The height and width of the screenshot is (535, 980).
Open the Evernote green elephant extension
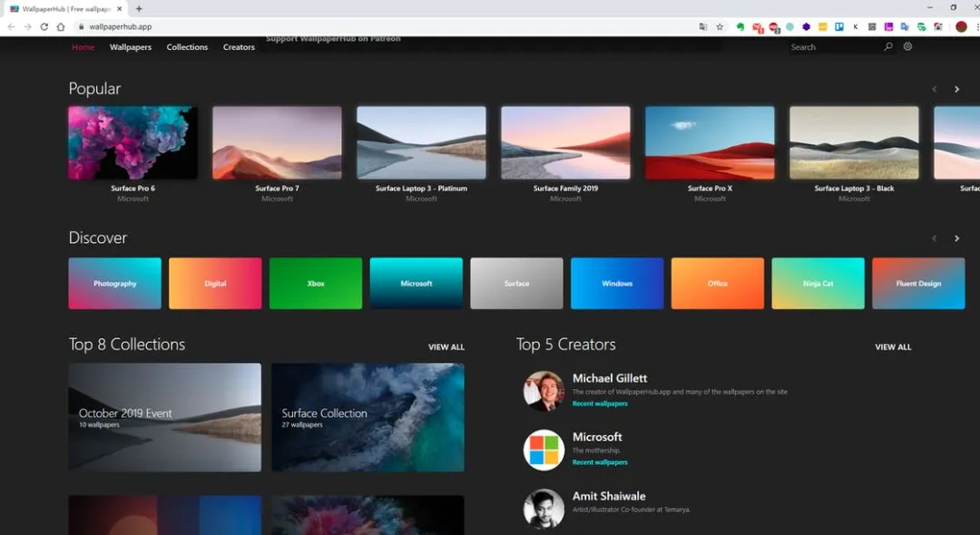[x=740, y=27]
